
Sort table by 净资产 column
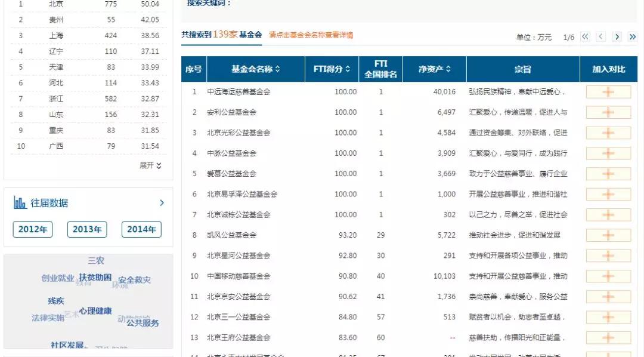434,69
